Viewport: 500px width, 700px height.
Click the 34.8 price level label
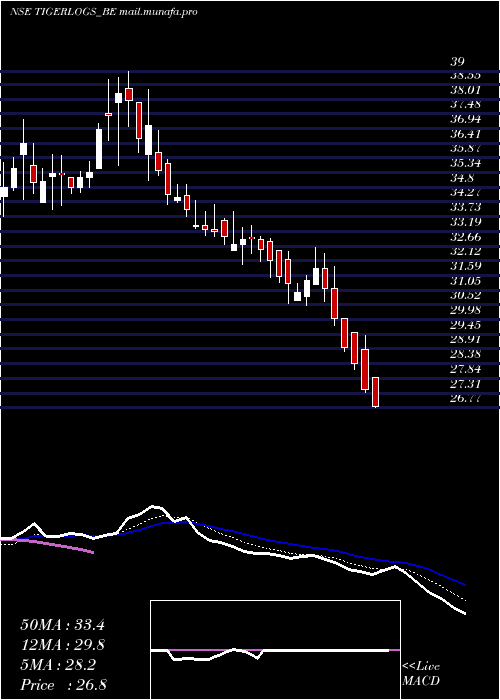(x=462, y=178)
